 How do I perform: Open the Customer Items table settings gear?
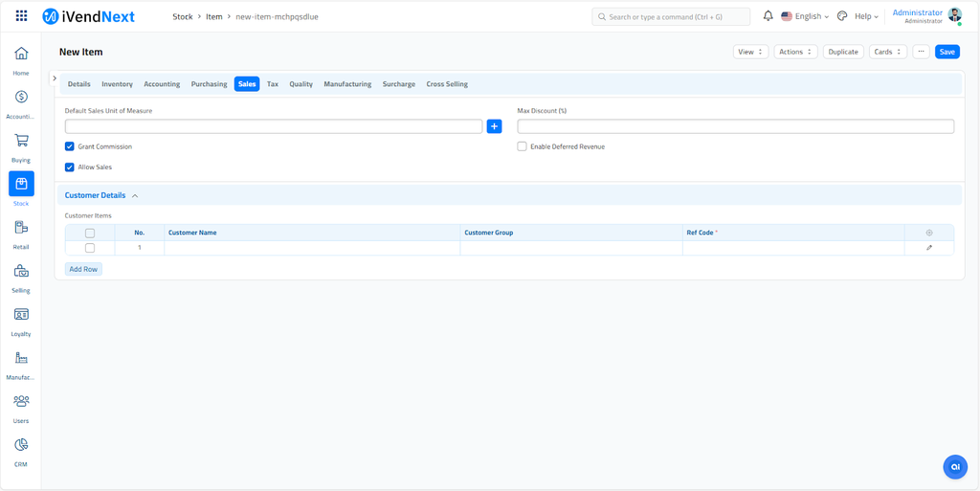coord(929,233)
